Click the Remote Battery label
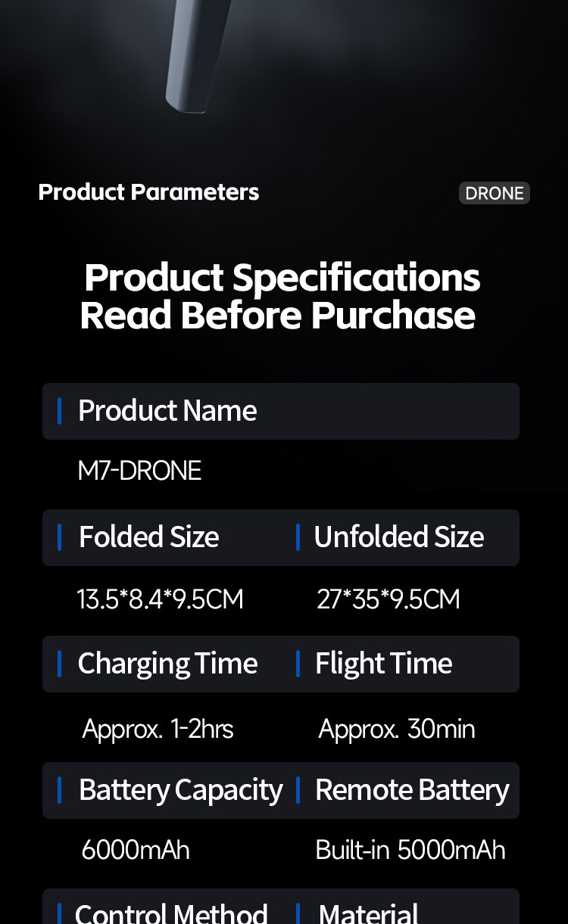This screenshot has height=924, width=568. point(412,790)
